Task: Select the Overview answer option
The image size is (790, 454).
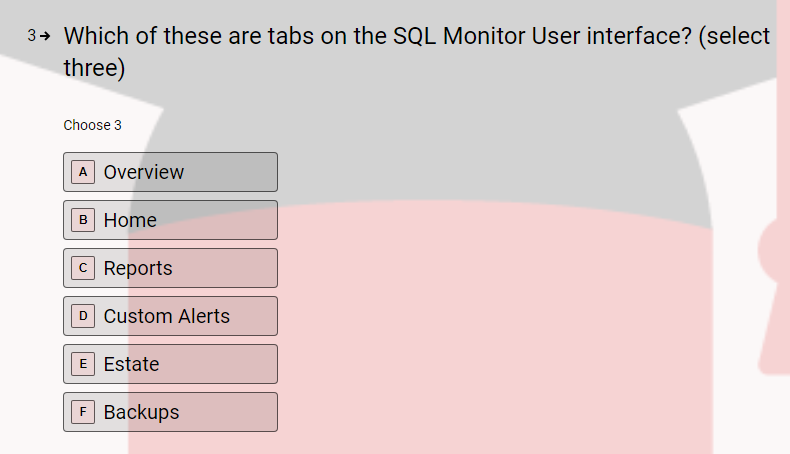Action: (x=170, y=172)
